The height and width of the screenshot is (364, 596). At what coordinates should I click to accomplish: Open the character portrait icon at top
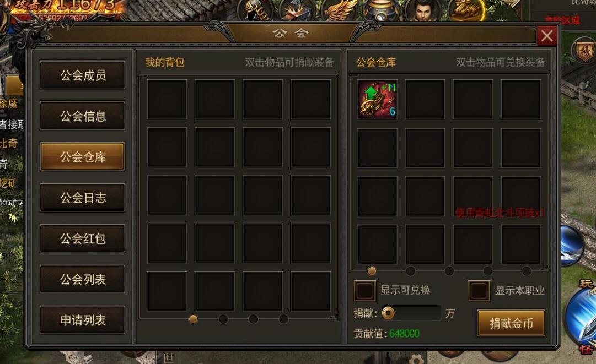pos(423,9)
